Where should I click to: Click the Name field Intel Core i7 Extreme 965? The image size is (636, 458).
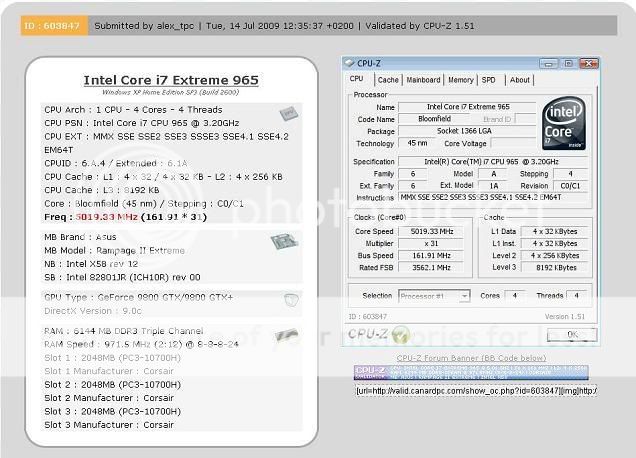[467, 107]
